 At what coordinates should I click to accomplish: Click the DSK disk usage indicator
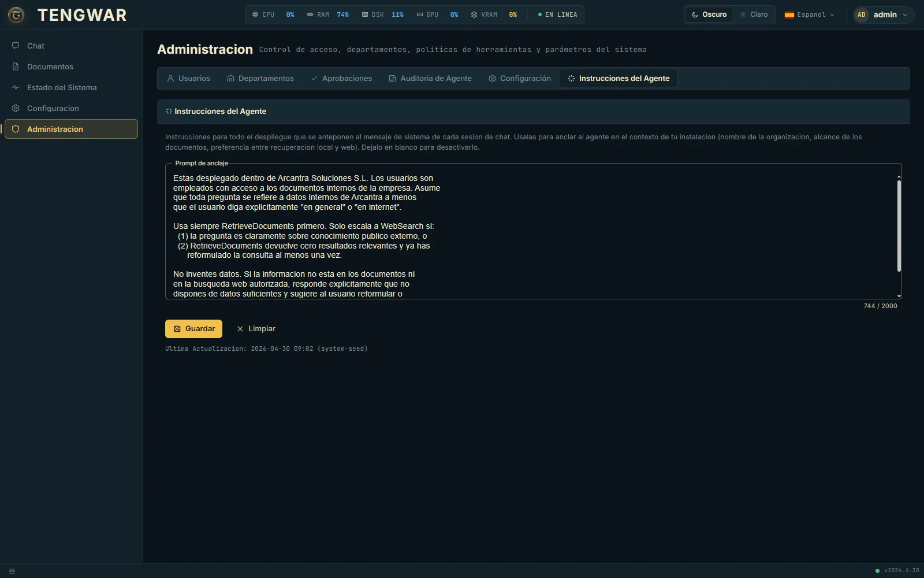pyautogui.click(x=382, y=14)
